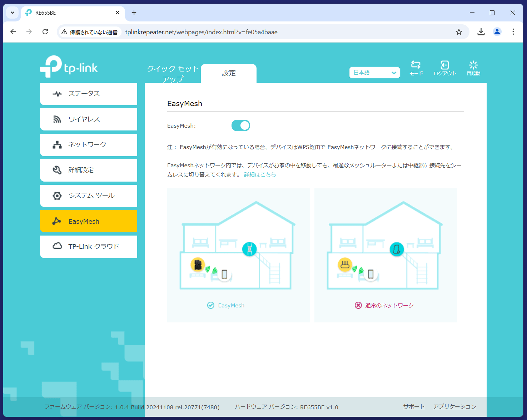Viewport: 527px width, 420px height.
Task: Click the teal extender icon in EasyMesh illustration
Action: click(x=249, y=249)
